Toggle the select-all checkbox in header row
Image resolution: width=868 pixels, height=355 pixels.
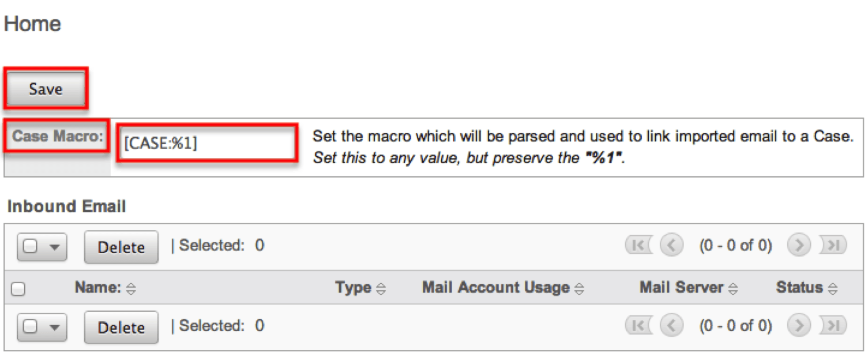click(x=18, y=289)
